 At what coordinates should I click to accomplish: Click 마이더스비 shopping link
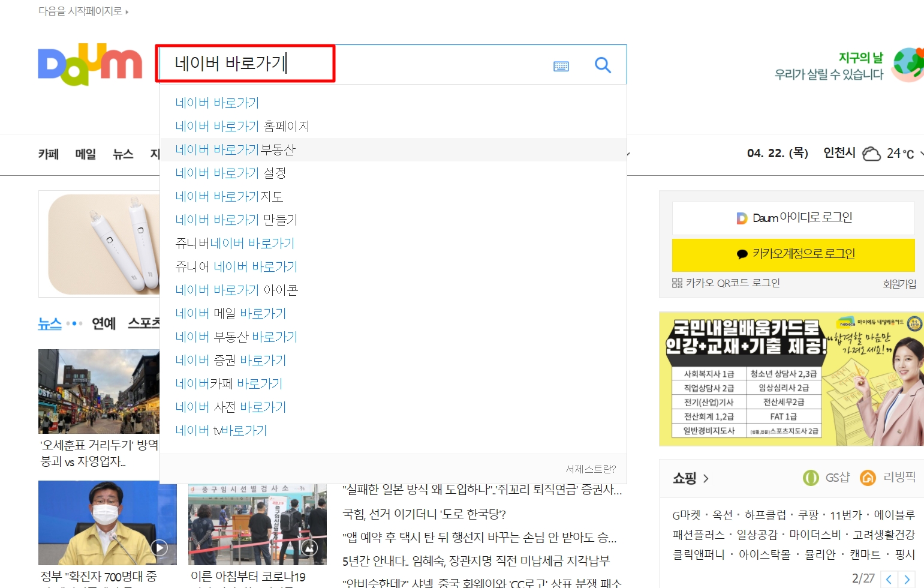(815, 535)
